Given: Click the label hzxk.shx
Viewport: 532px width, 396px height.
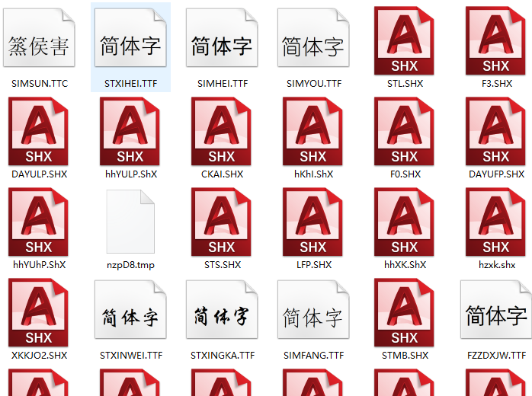Looking at the screenshot, I should pyautogui.click(x=497, y=265).
